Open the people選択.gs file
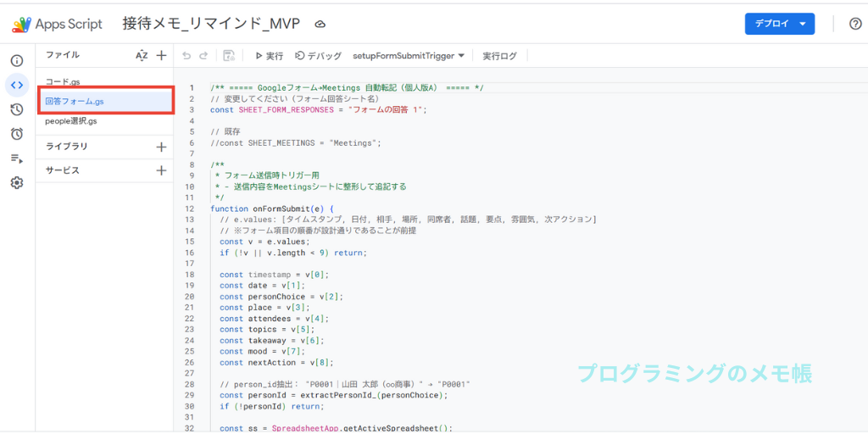Viewport: 868px width, 434px height. pos(71,121)
